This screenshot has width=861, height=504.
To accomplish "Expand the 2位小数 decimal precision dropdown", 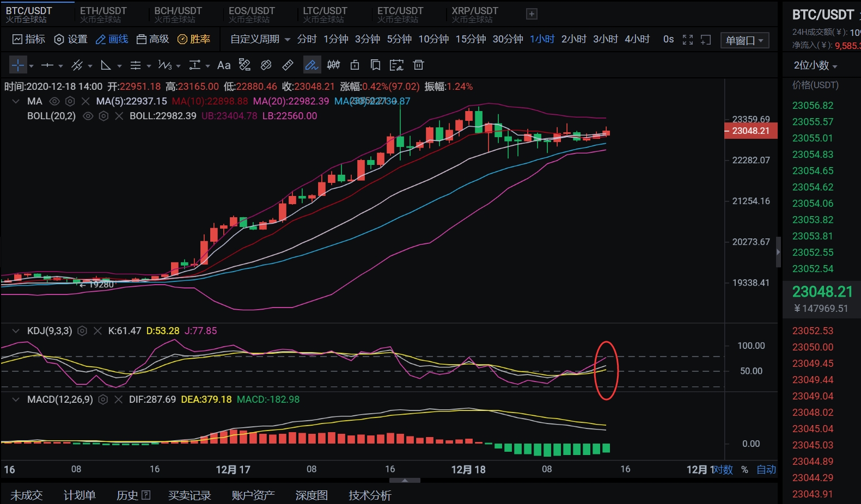I will coord(815,65).
